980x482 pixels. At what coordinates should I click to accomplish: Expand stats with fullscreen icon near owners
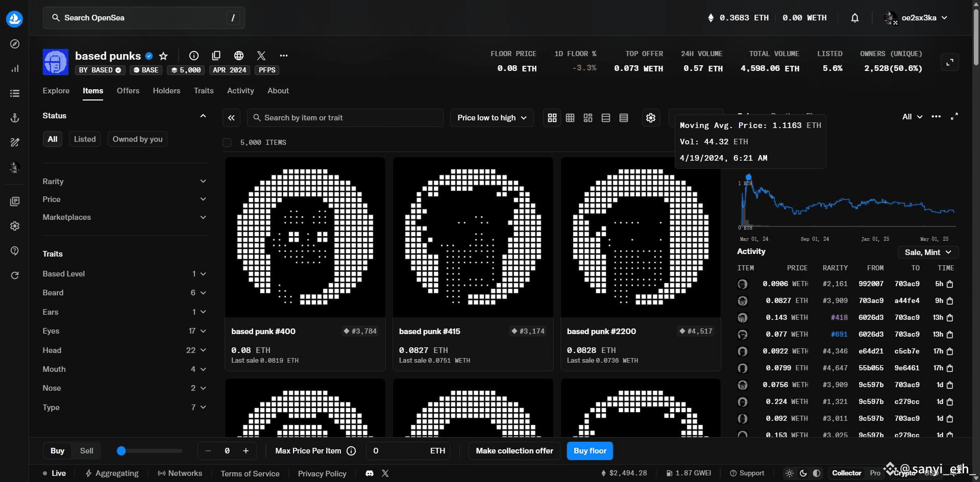point(950,62)
